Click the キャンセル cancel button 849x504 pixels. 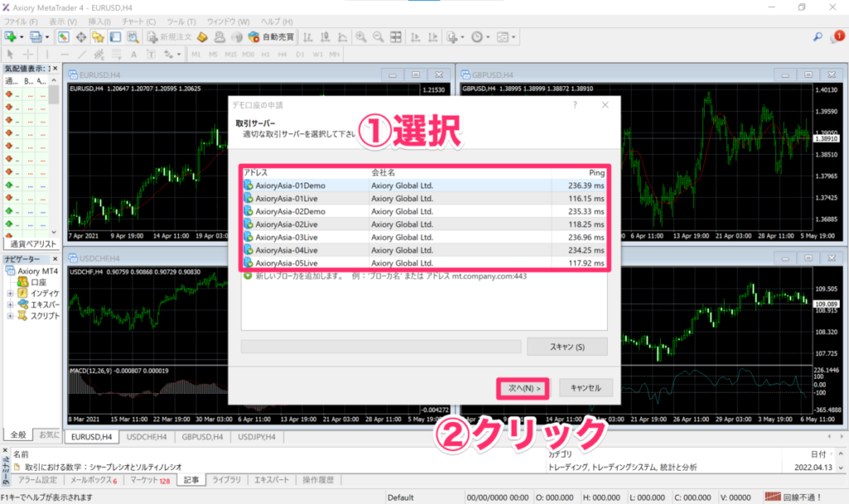pyautogui.click(x=586, y=388)
